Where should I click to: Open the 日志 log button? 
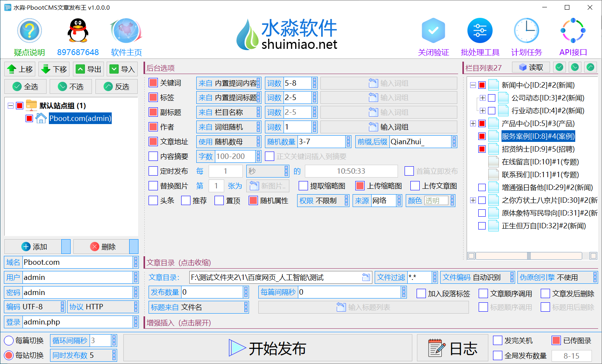coord(453,348)
